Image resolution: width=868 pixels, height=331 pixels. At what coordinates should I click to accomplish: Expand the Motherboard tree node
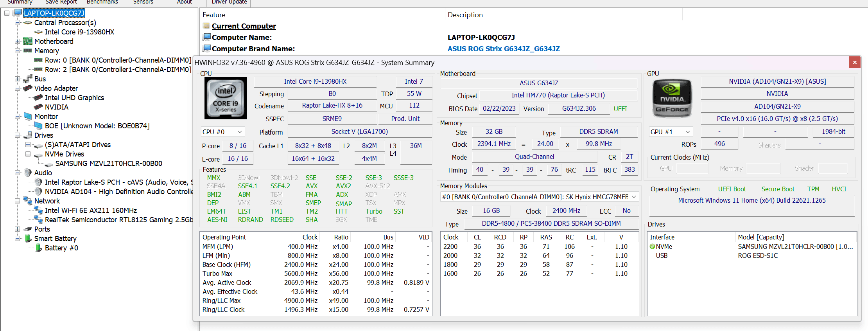(x=17, y=41)
